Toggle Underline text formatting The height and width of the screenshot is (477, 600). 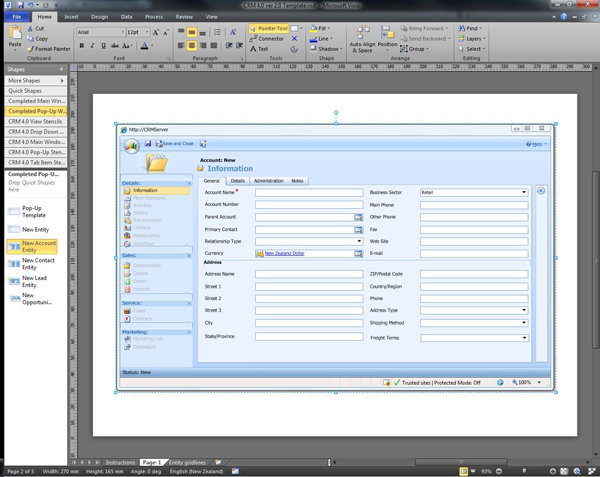pyautogui.click(x=103, y=46)
